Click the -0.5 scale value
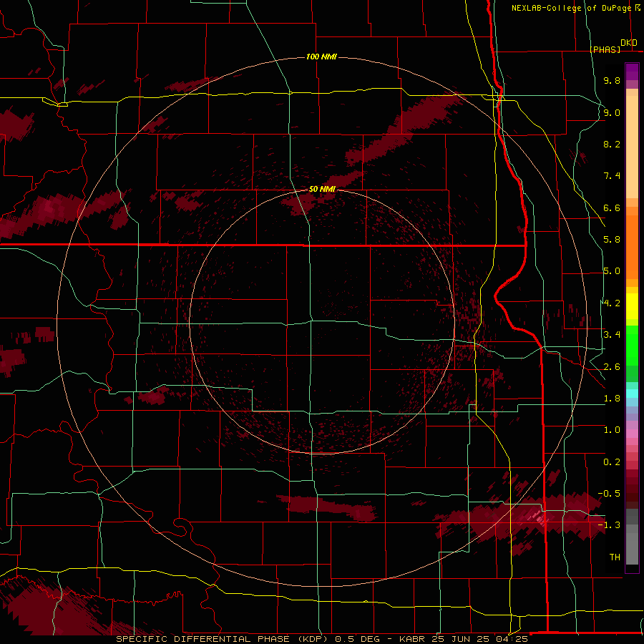The height and width of the screenshot is (644, 644). pyautogui.click(x=609, y=494)
